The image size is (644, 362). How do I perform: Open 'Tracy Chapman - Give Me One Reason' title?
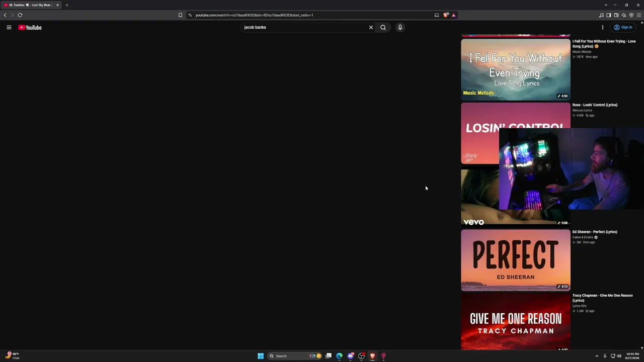point(602,298)
